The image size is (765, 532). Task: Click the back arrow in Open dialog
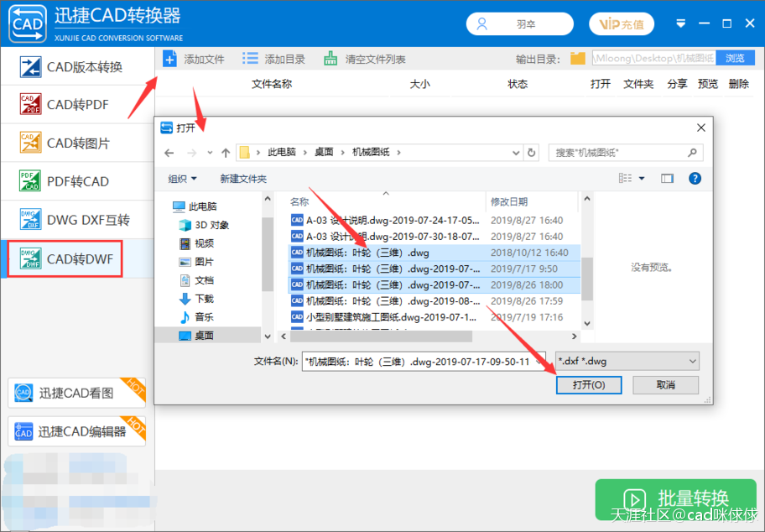coord(169,153)
